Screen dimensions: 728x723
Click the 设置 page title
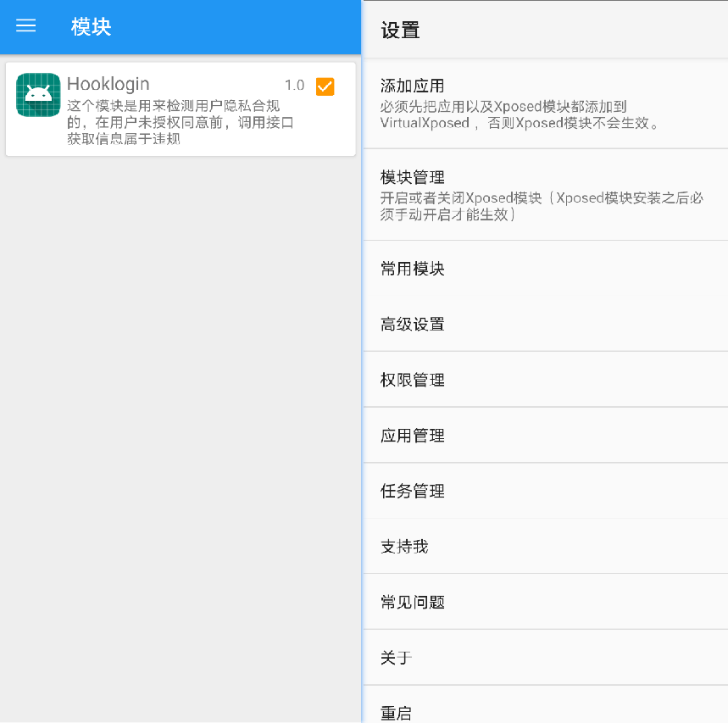[x=400, y=31]
